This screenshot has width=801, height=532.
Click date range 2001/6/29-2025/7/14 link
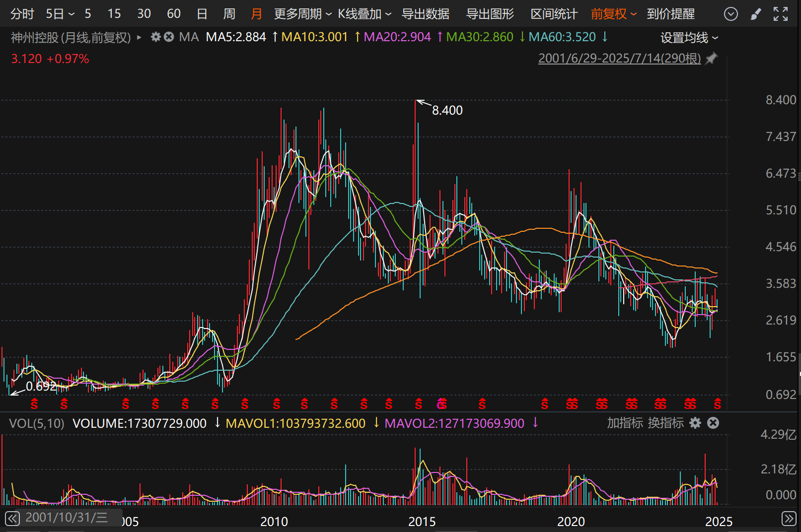(x=620, y=58)
